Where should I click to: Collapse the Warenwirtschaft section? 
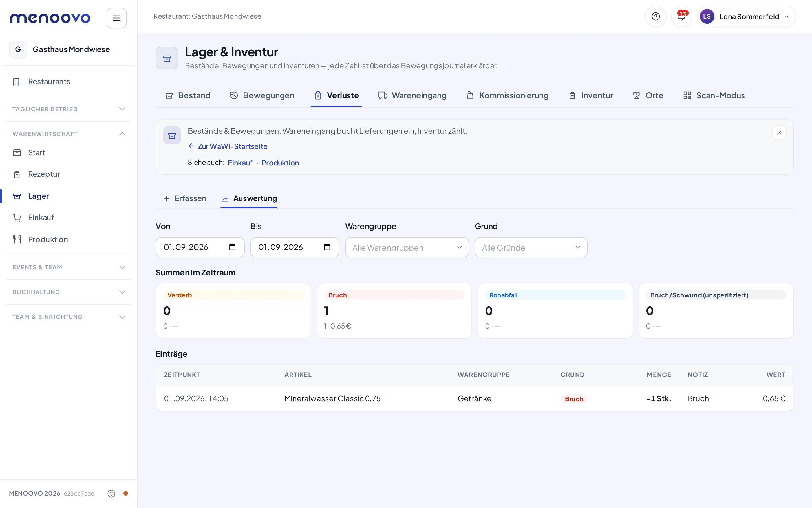point(69,134)
